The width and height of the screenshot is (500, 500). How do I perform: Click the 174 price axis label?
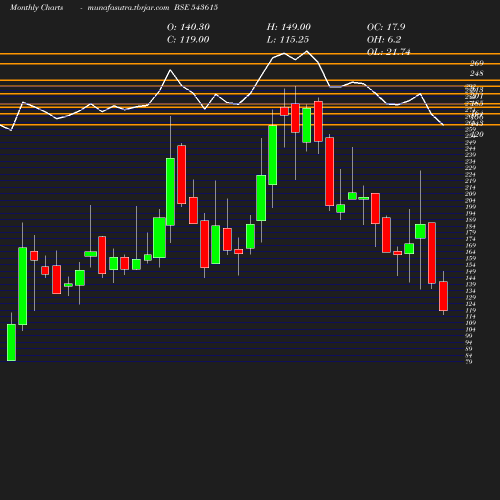click(x=470, y=239)
